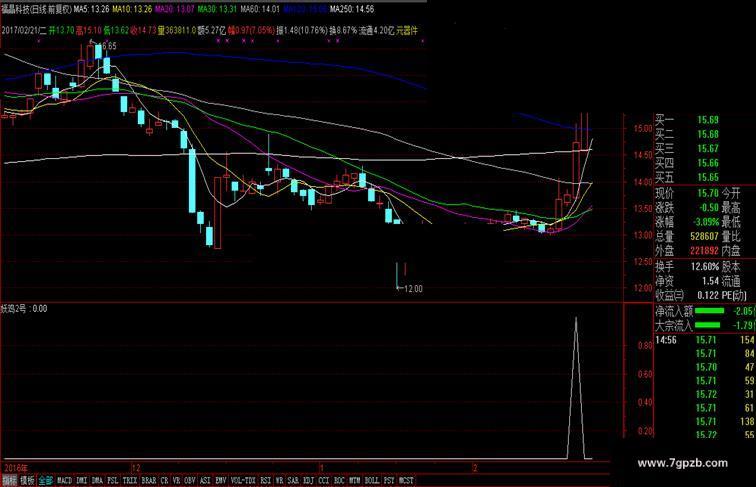Click the MA60: 14.01 label
The height and width of the screenshot is (487, 756).
tap(260, 9)
